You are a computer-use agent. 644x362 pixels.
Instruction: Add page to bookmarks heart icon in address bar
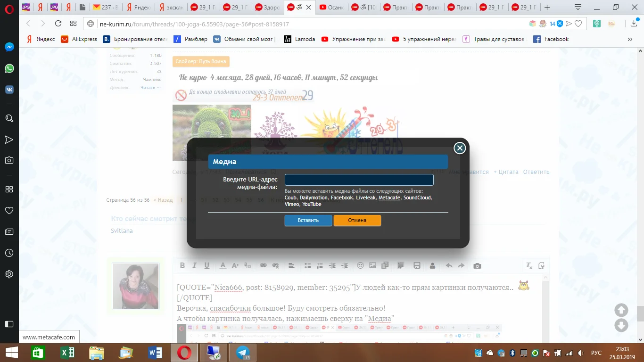coord(578,24)
